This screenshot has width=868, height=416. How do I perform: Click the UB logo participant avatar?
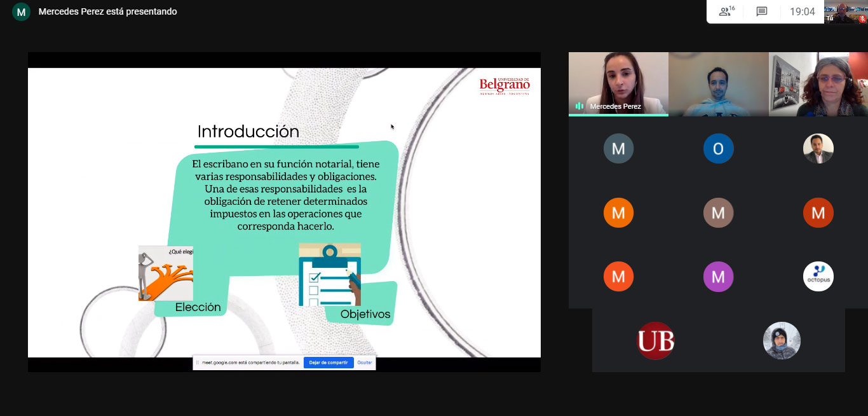(x=655, y=341)
